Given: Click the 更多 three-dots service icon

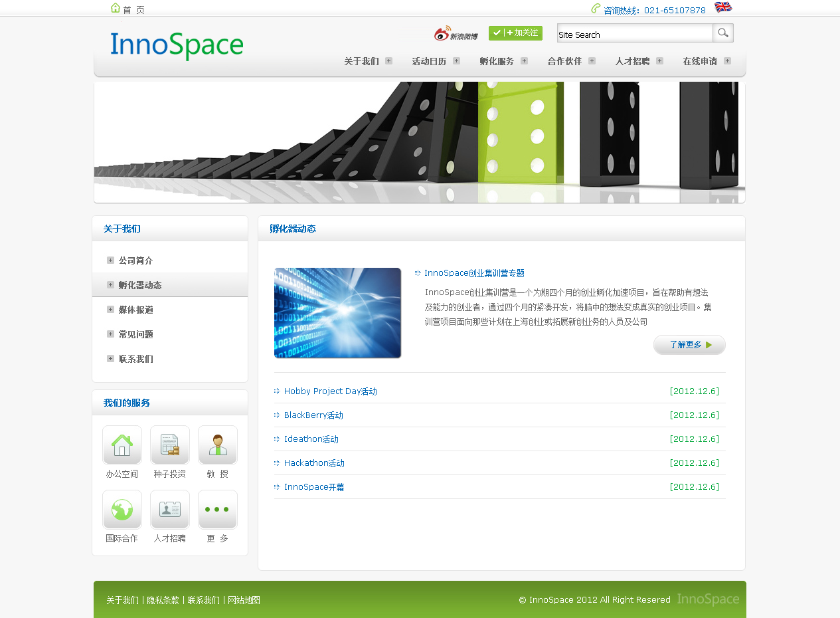Looking at the screenshot, I should [x=218, y=509].
